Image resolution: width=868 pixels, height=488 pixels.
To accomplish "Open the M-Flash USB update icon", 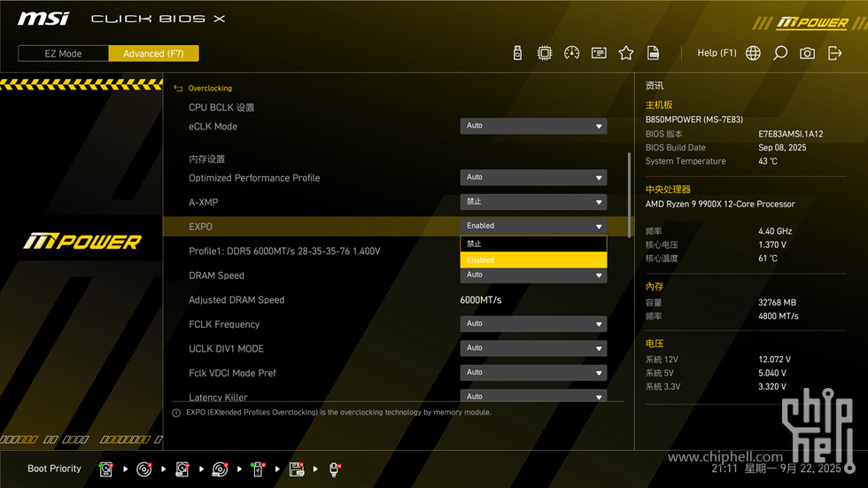I will point(517,53).
